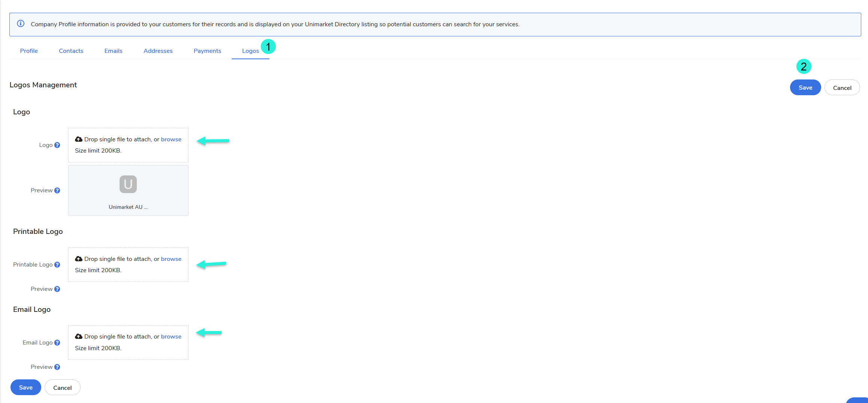Click the help icon next to Logo label
The height and width of the screenshot is (403, 868).
tap(57, 145)
